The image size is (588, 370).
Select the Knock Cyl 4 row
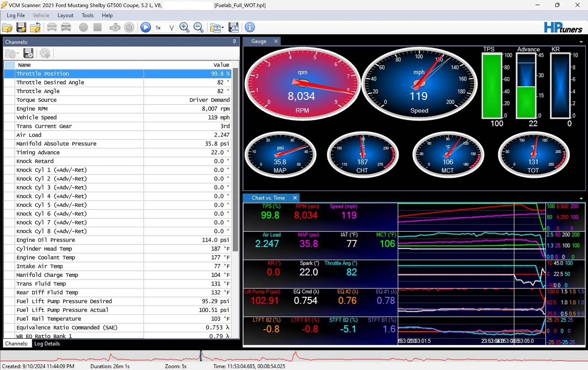pyautogui.click(x=118, y=196)
